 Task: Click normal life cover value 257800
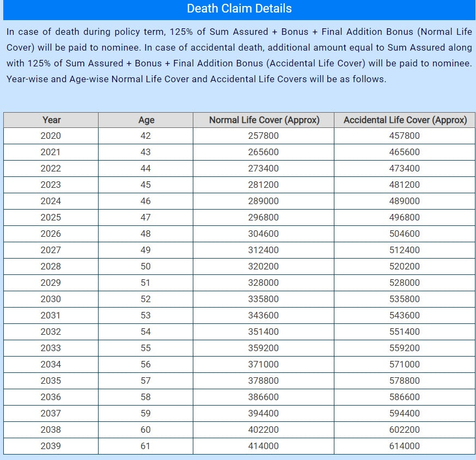point(264,136)
